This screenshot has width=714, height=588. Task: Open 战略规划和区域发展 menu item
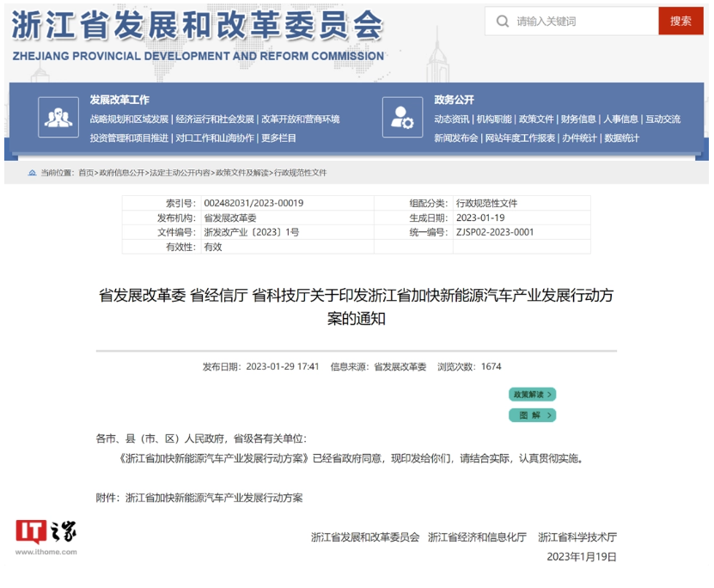pyautogui.click(x=129, y=119)
